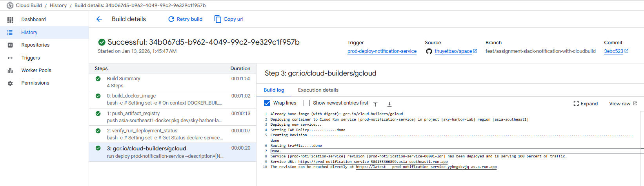
Task: Open commit 3ebc523 link
Action: (613, 51)
